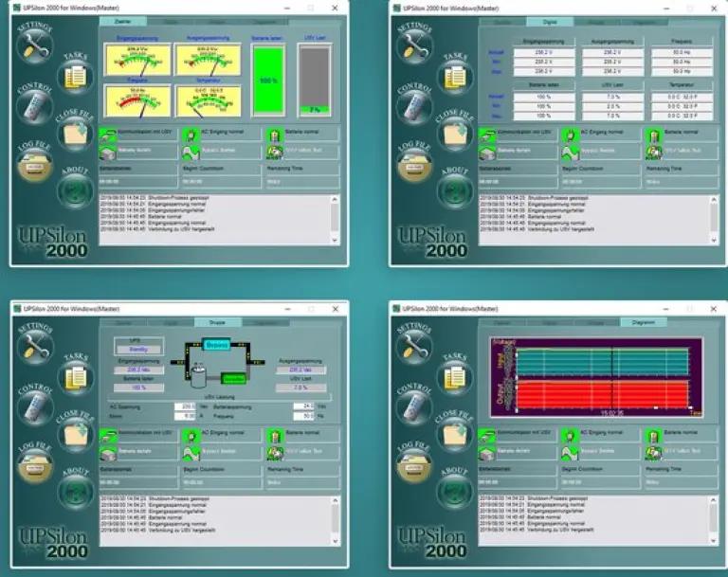
Task: Click the Ausgangsspannung gauge in Zeiger window
Action: pyautogui.click(x=208, y=60)
